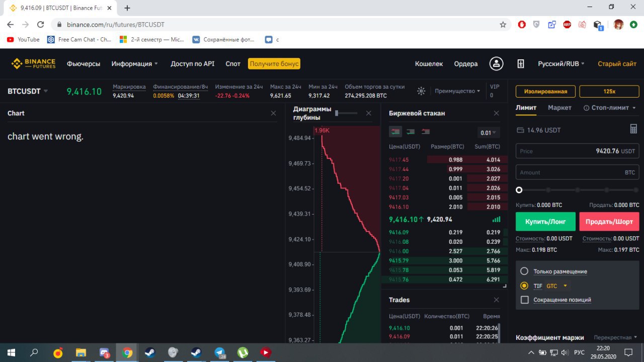
Task: Open Windows Start menu
Action: [11, 352]
